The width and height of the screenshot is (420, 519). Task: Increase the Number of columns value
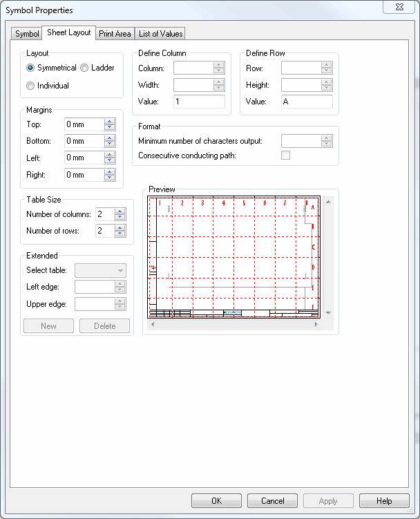pos(120,211)
